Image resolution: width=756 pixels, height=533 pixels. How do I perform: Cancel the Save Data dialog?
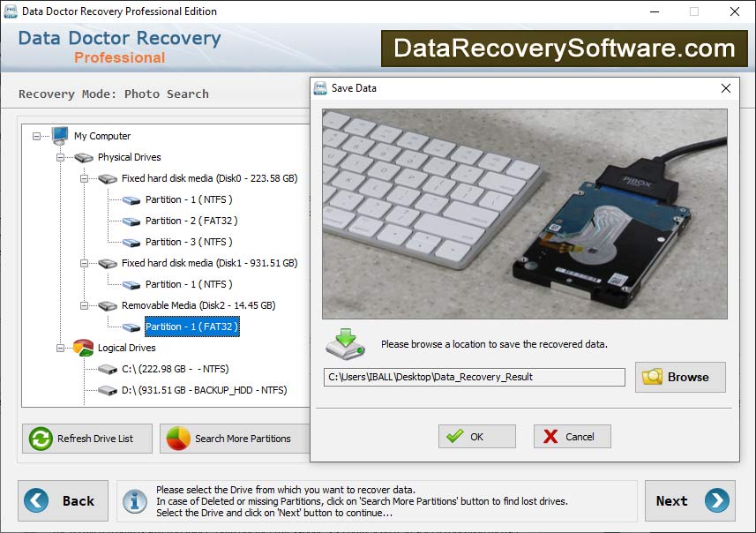(572, 436)
